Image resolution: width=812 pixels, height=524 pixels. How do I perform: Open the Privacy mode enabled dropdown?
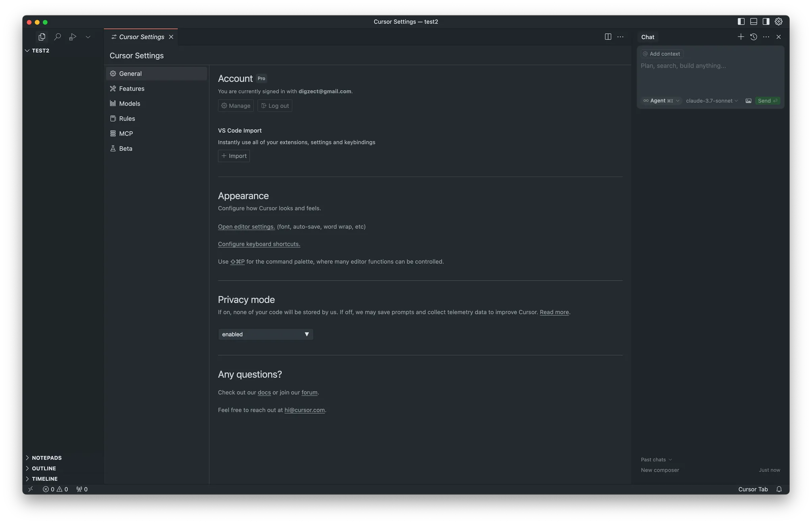coord(266,335)
